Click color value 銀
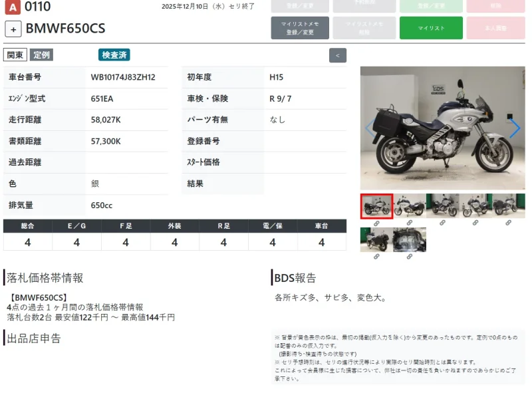The image size is (532, 399). [95, 184]
